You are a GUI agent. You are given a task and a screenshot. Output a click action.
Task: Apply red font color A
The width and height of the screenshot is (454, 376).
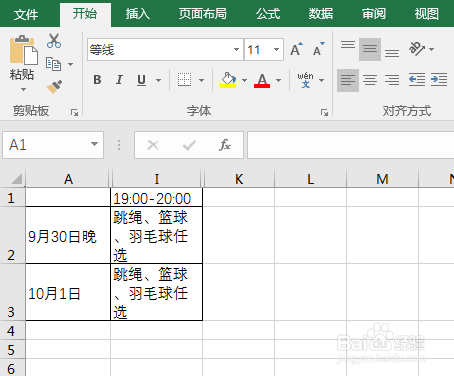coord(262,80)
